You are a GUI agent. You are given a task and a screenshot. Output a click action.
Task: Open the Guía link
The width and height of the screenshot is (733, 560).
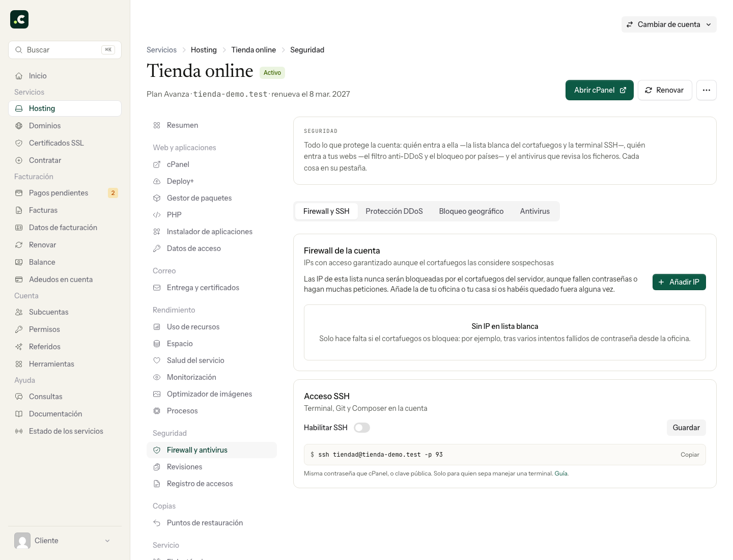561,473
